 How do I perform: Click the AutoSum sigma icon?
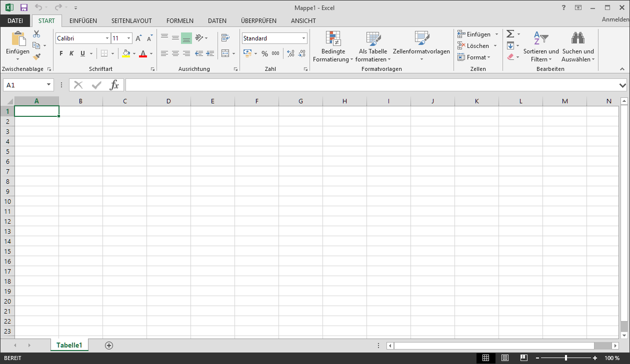tap(510, 34)
